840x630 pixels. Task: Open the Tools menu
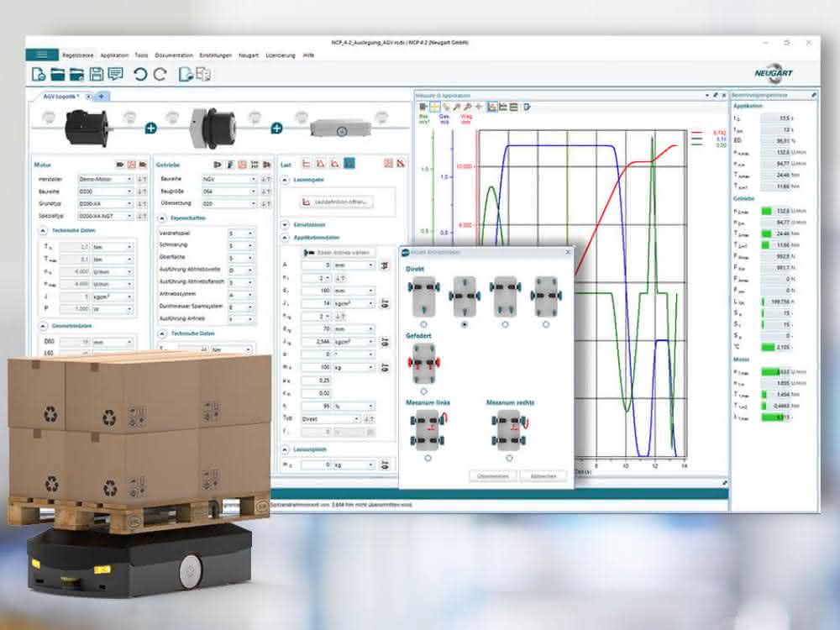(141, 55)
